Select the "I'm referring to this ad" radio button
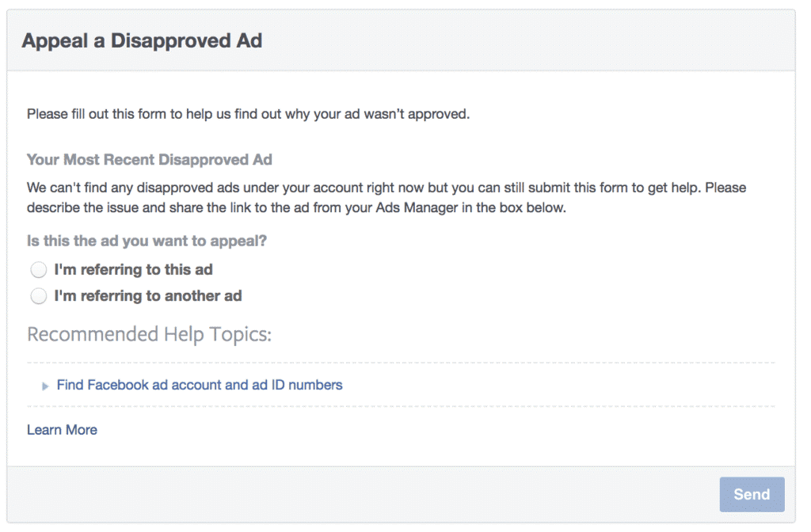Viewport: 811px width, 532px height. [x=39, y=270]
